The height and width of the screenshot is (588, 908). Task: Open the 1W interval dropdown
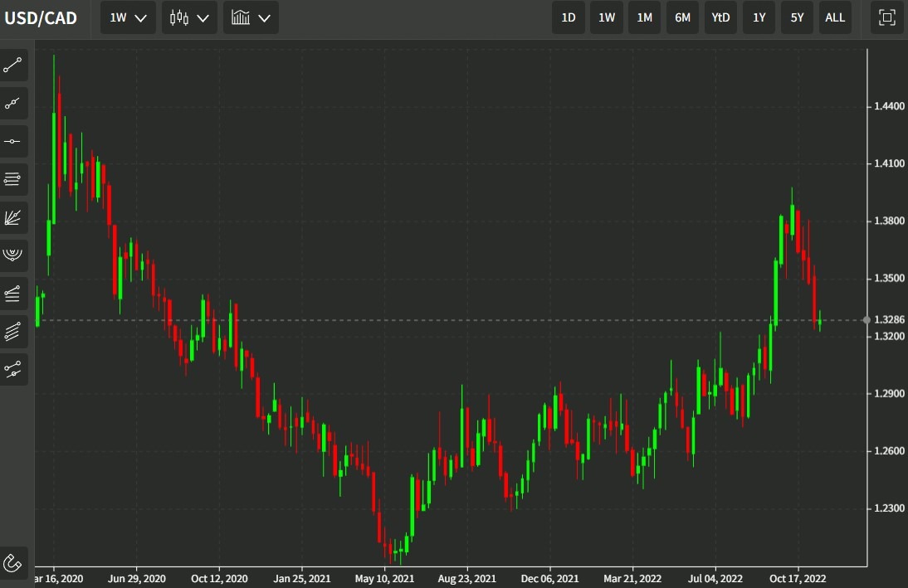click(x=128, y=17)
